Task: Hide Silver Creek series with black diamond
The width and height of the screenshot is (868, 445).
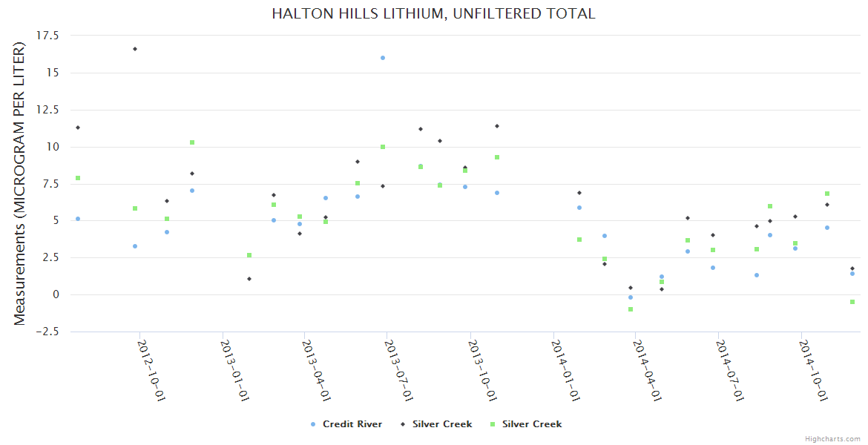Action: [442, 424]
